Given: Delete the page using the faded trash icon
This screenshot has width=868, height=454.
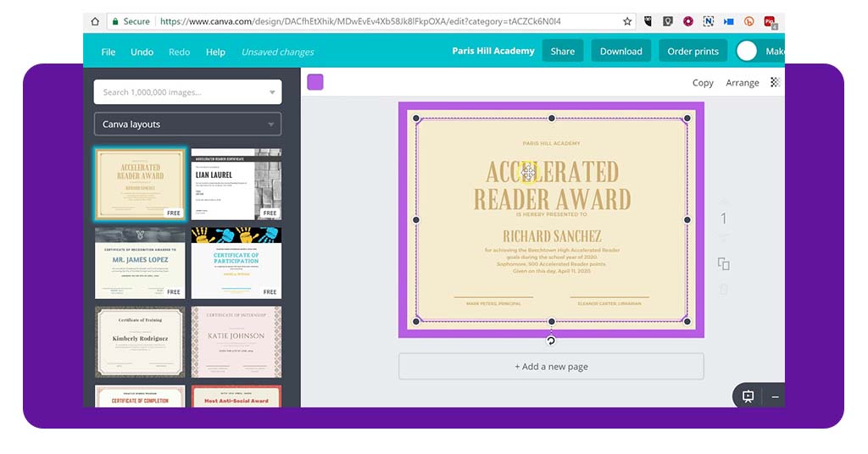Looking at the screenshot, I should 724,289.
